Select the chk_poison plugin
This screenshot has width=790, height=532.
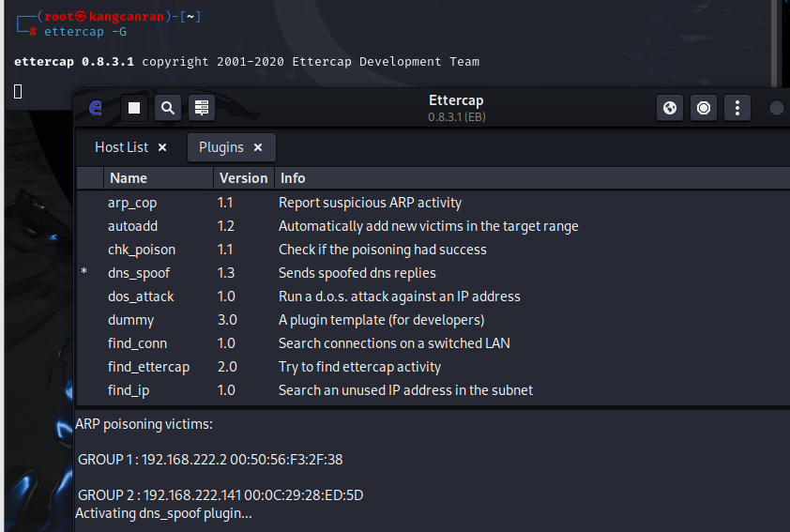[433, 250]
